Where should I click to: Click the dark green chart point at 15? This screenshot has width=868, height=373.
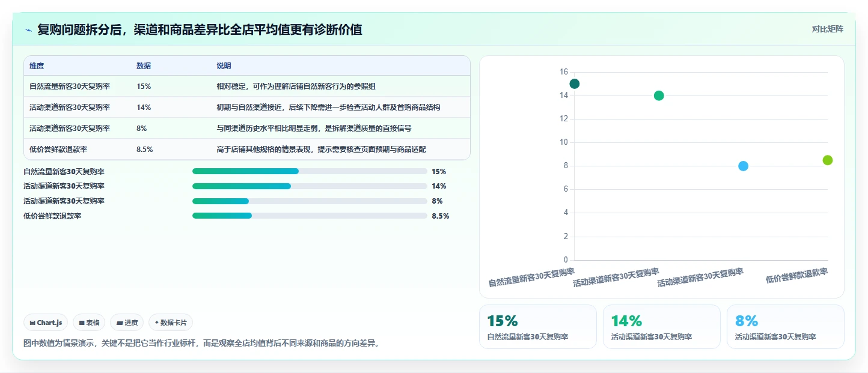point(574,83)
